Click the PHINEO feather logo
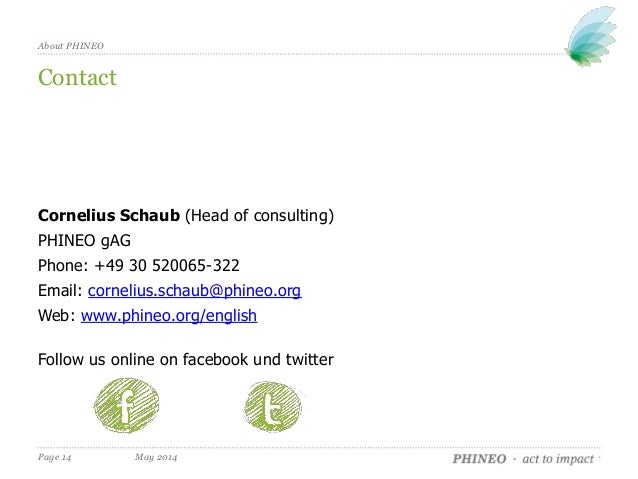Viewport: 638px width, 479px height. click(590, 36)
